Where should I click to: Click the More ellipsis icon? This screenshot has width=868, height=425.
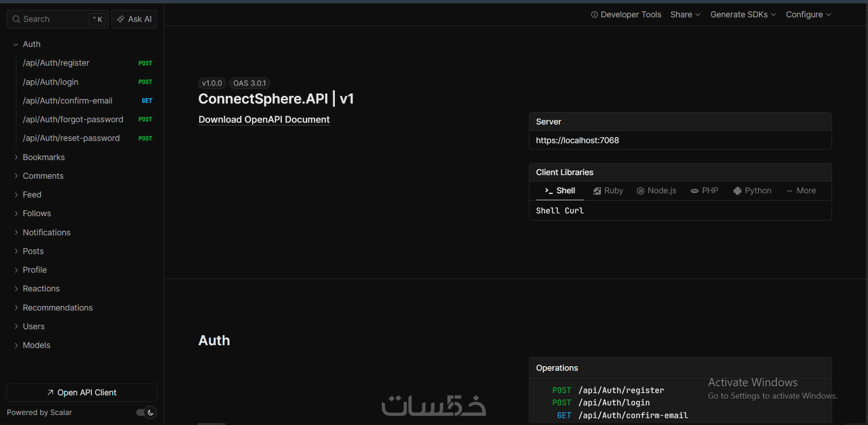(789, 191)
